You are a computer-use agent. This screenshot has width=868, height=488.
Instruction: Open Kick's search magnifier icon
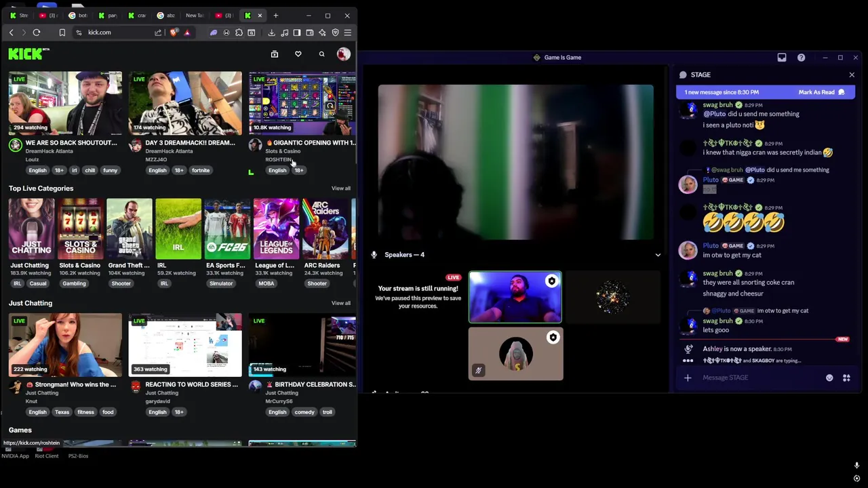click(x=321, y=54)
